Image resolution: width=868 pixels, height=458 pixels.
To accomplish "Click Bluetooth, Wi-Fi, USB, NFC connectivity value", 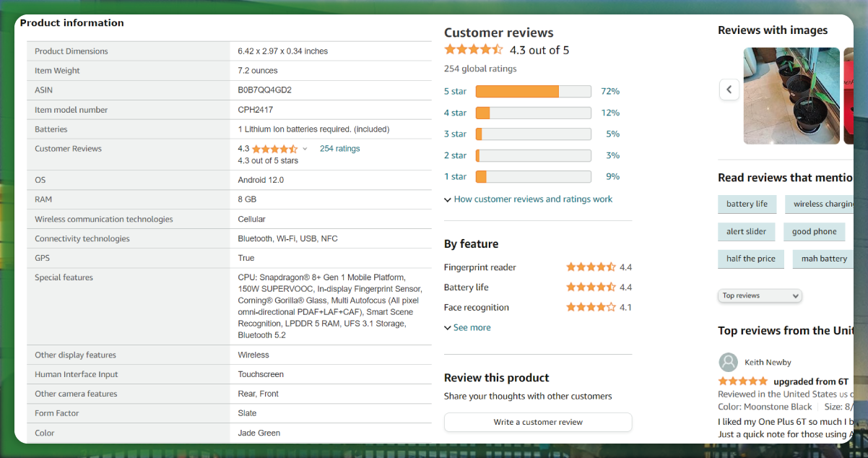I will pyautogui.click(x=288, y=238).
